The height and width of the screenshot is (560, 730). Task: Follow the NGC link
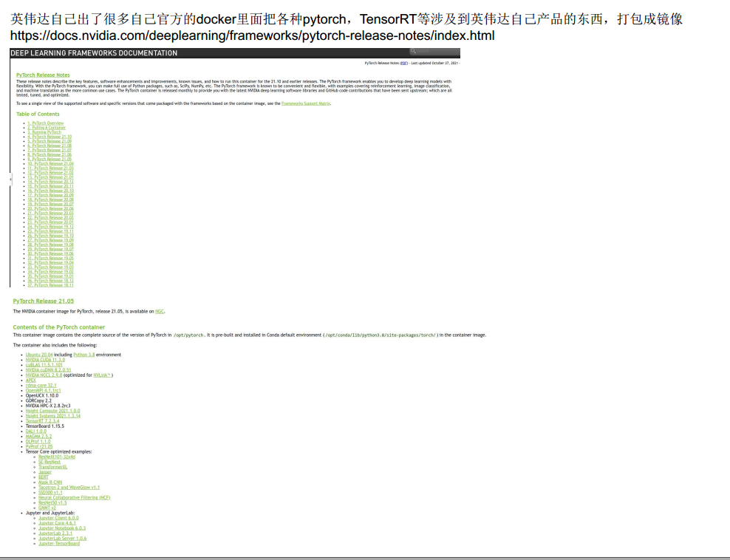pyautogui.click(x=159, y=312)
